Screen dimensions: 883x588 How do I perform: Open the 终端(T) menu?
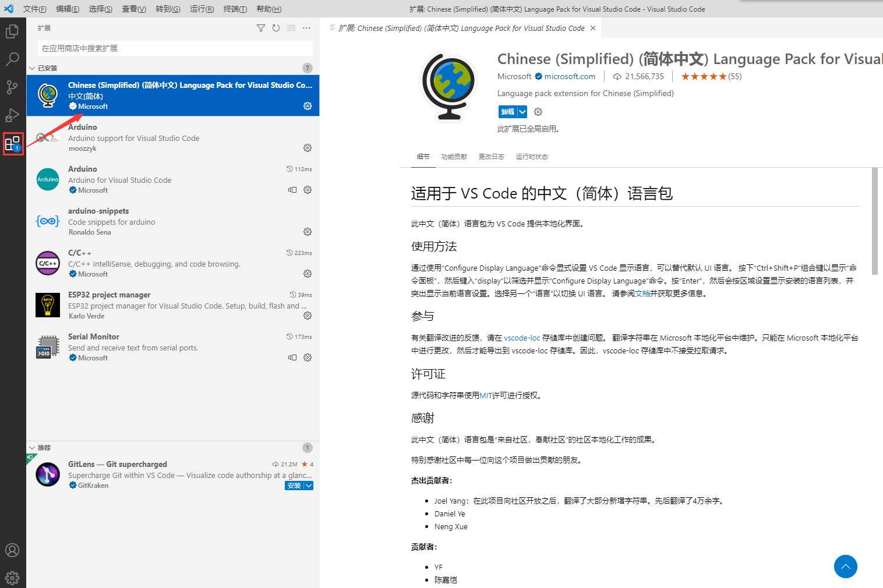(235, 9)
